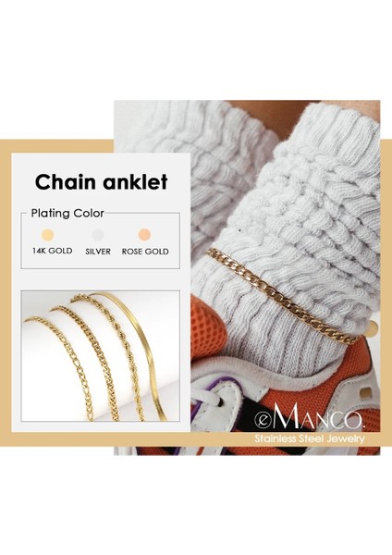Click the 14K GOLD label
This screenshot has height=555, width=392.
point(53,251)
